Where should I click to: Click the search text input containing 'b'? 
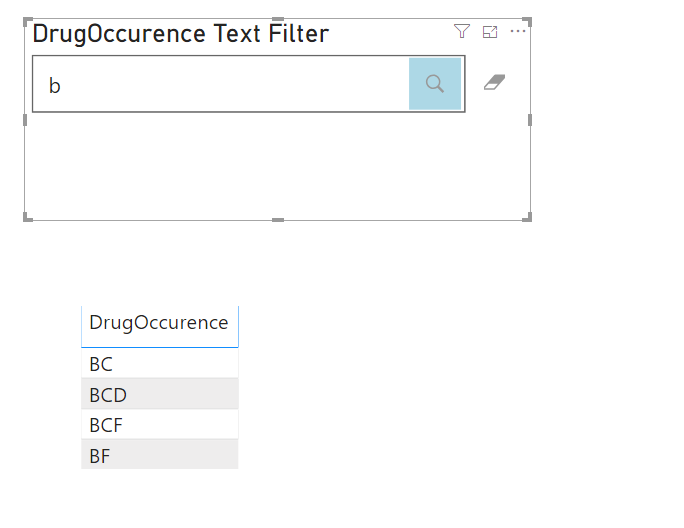[220, 85]
